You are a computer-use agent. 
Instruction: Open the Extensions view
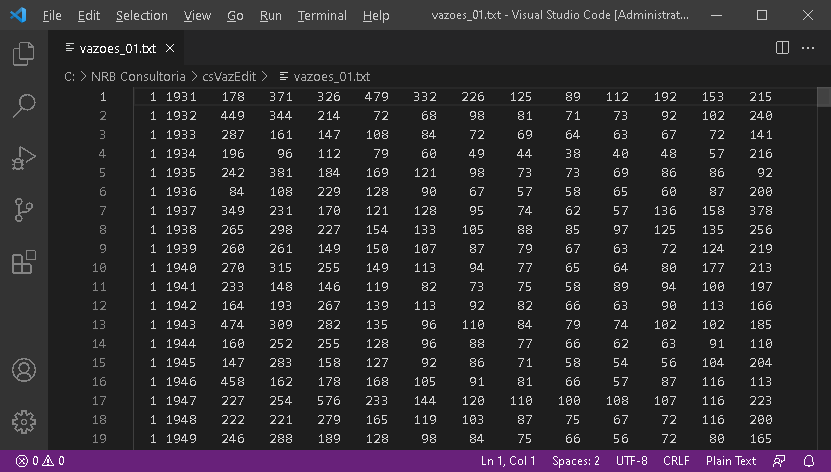tap(24, 262)
